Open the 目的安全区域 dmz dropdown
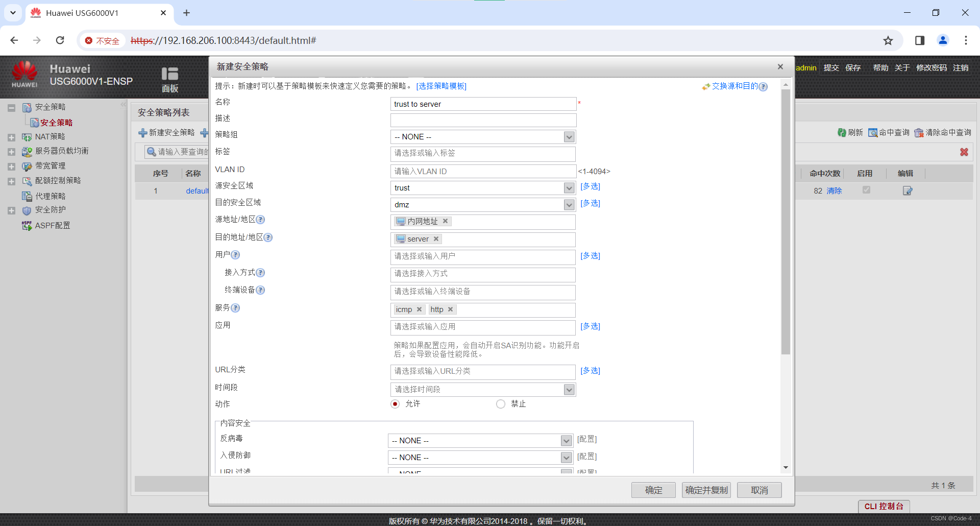 tap(569, 205)
